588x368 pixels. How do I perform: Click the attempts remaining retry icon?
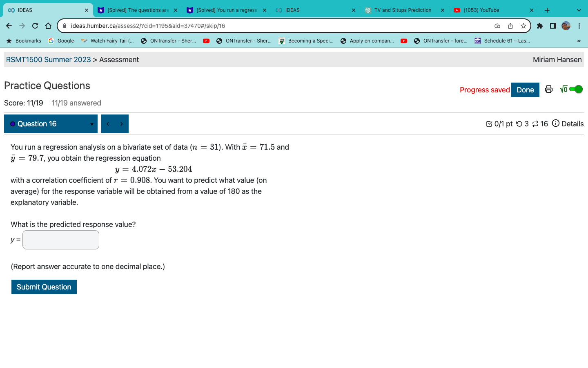[519, 123]
